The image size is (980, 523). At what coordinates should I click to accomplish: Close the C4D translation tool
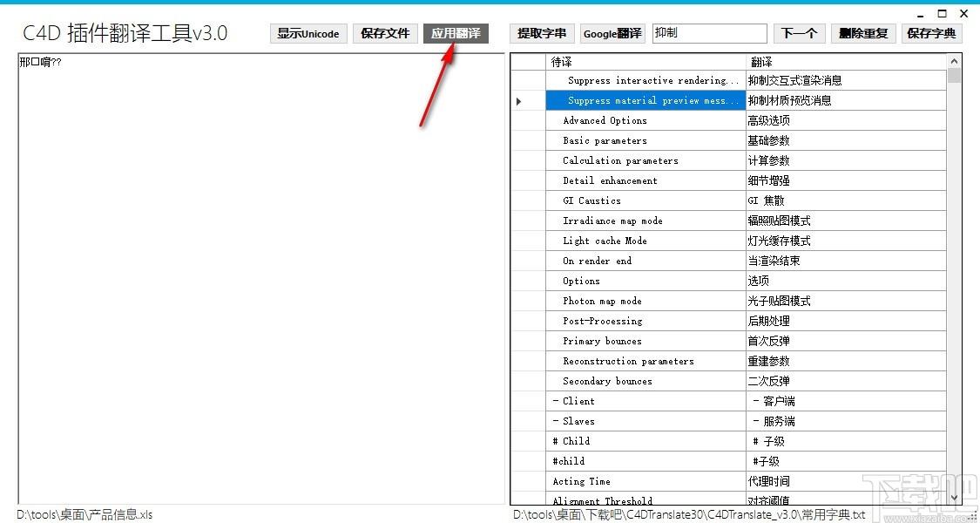click(x=963, y=13)
